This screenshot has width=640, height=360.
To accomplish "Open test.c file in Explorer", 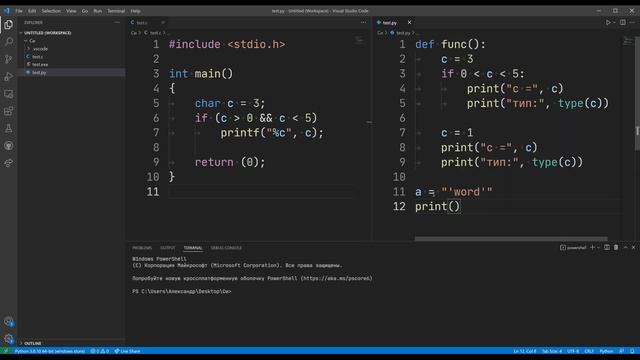I will [72, 56].
